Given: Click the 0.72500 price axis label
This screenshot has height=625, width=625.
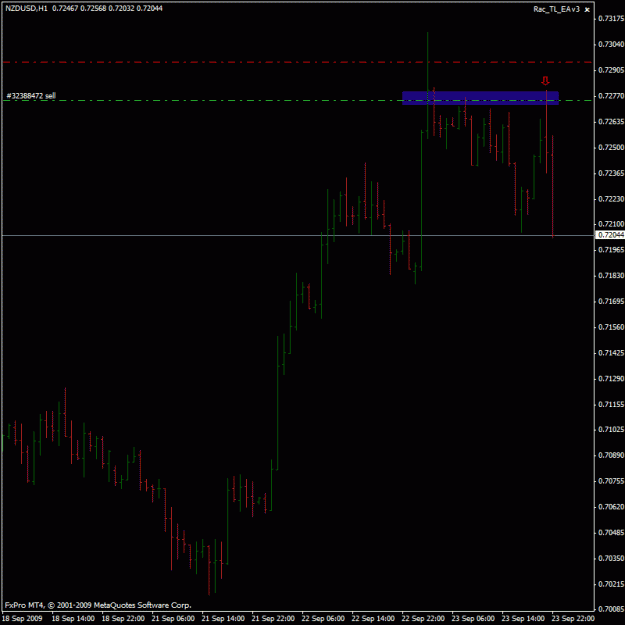Looking at the screenshot, I should click(x=611, y=147).
